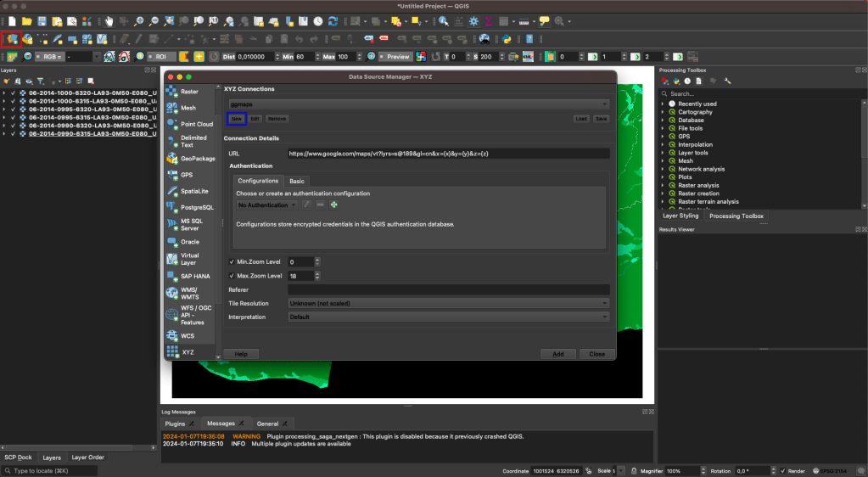Image resolution: width=868 pixels, height=477 pixels.
Task: Expand the Raster analysis toolbox group
Action: [x=663, y=185]
